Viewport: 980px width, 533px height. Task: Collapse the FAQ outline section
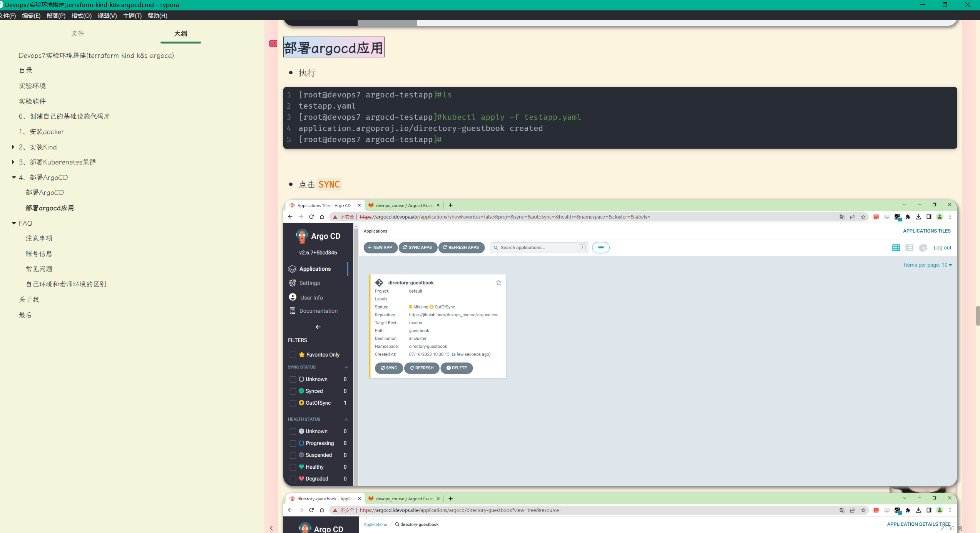click(x=14, y=223)
